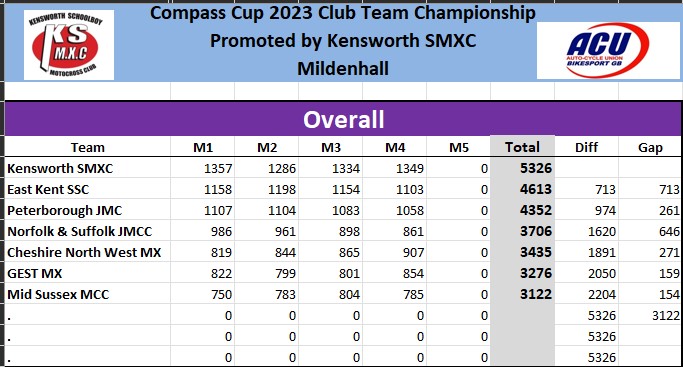683x367 pixels.
Task: Select the Team column header
Action: point(88,147)
